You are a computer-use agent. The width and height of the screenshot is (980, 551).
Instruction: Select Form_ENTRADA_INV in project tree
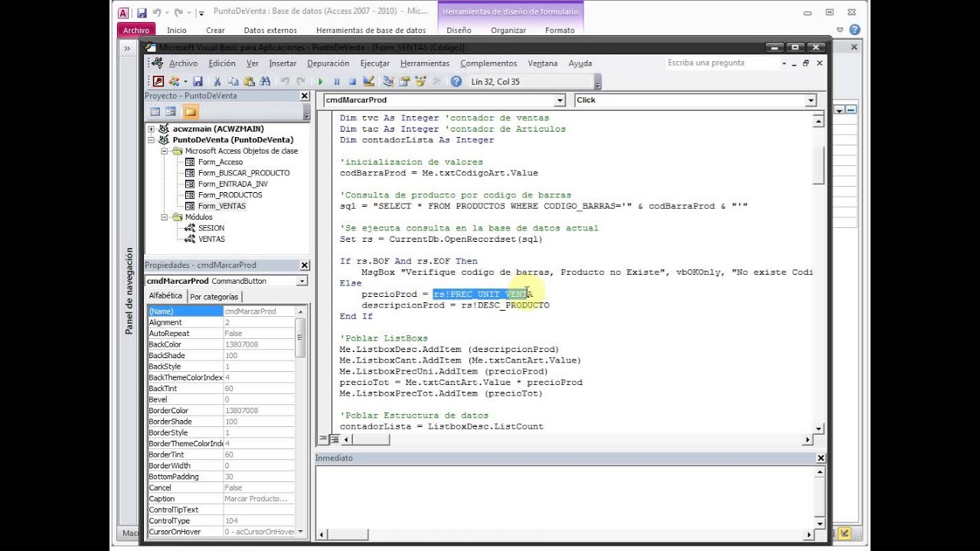[x=233, y=184]
